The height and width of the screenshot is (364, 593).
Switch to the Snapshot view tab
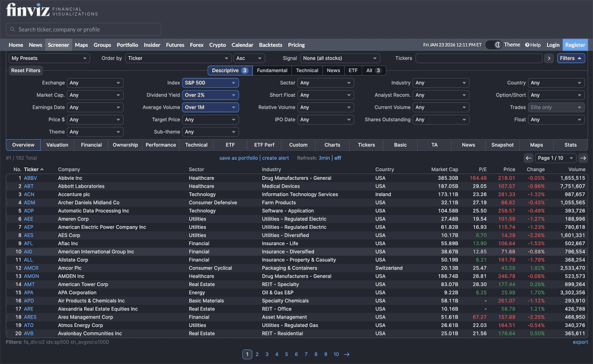(502, 145)
